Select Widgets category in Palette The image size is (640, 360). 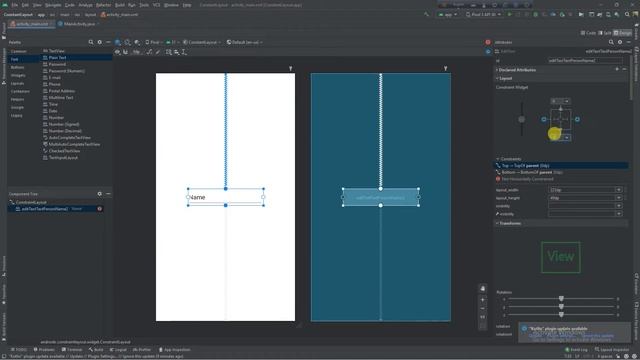click(x=18, y=76)
